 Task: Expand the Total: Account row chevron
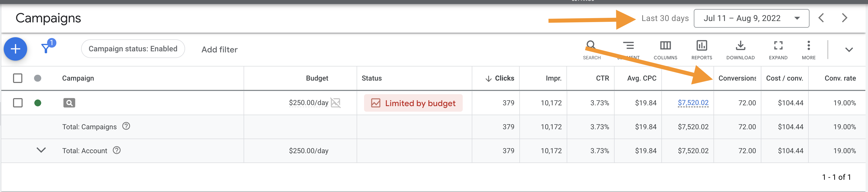41,150
